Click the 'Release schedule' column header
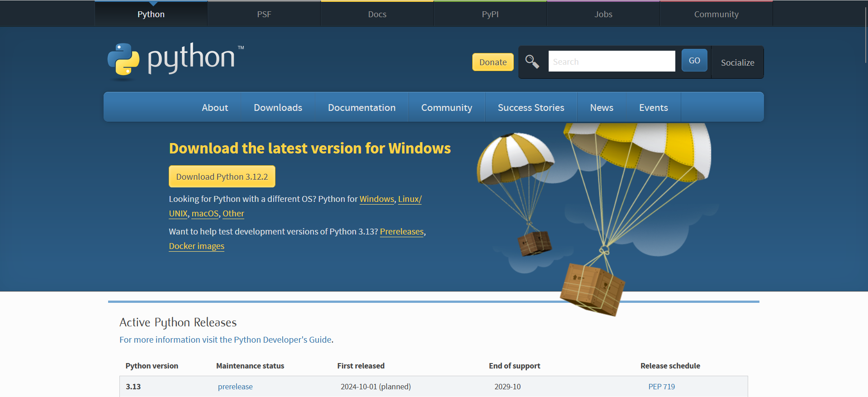The width and height of the screenshot is (868, 397). (x=670, y=366)
